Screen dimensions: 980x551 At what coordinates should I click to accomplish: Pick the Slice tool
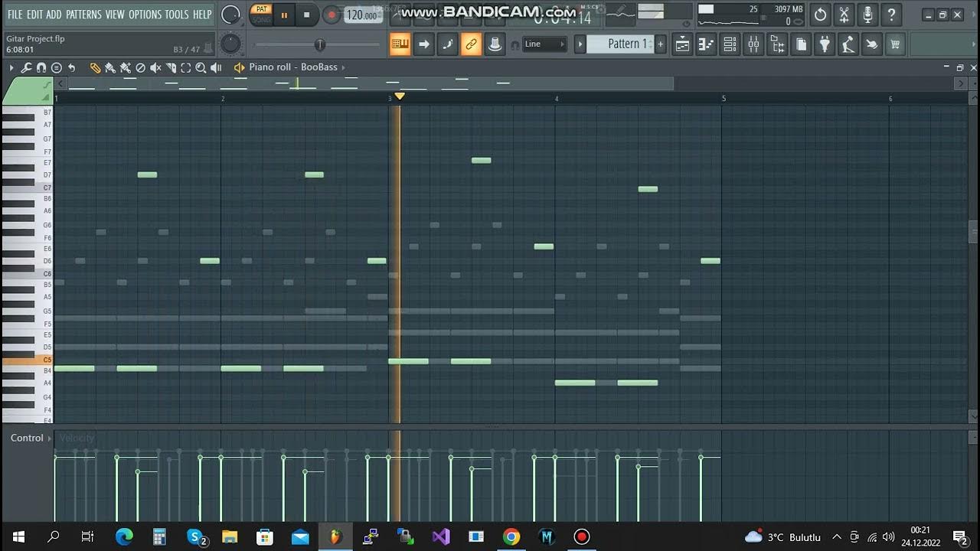pyautogui.click(x=171, y=67)
